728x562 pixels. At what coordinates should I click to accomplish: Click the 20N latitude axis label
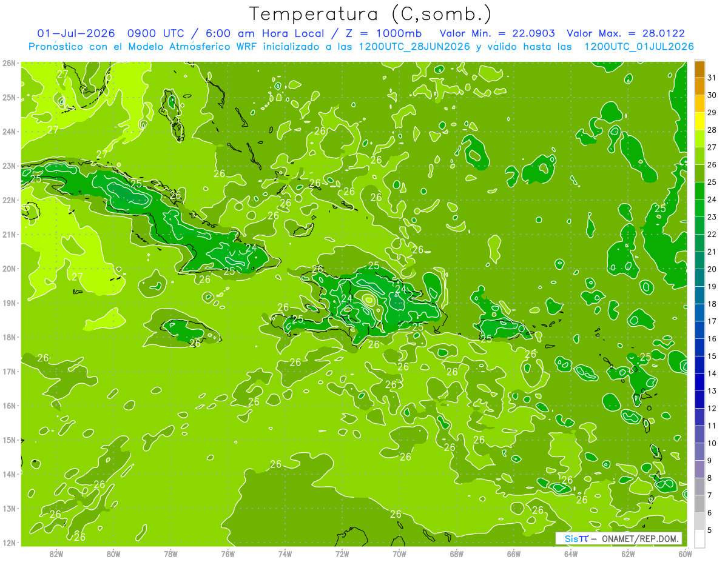tap(9, 269)
